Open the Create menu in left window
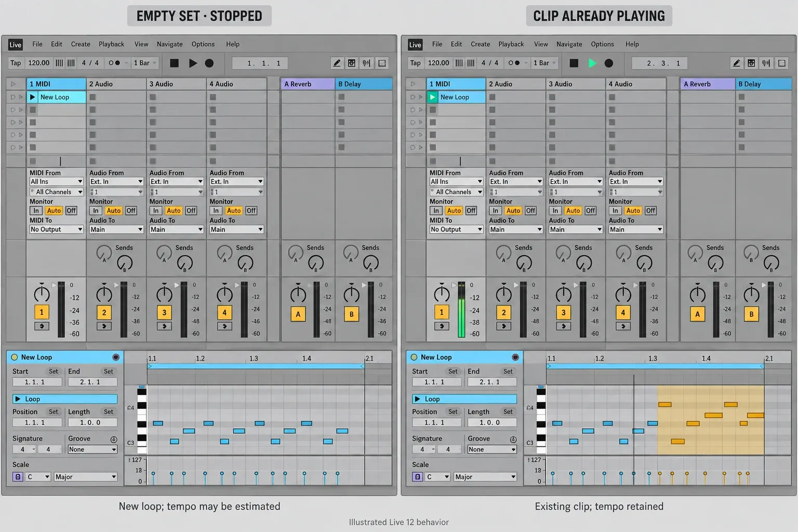Viewport: 798px width, 532px height. point(81,44)
